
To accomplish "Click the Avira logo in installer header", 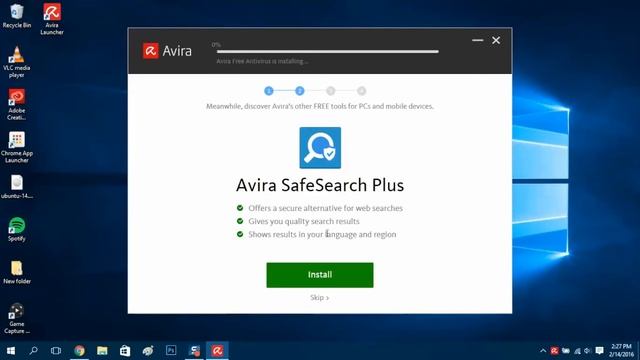I will [167, 51].
